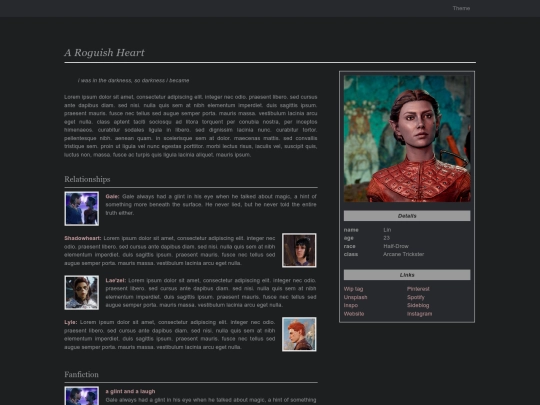Open the Instagram link
This screenshot has height=405, width=540.
point(419,314)
